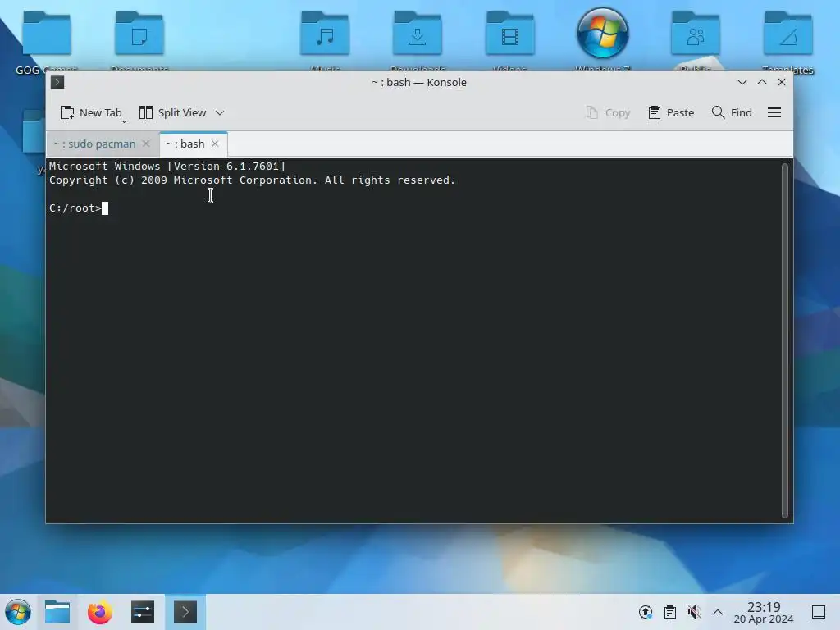Click the muted volume tray icon
The height and width of the screenshot is (630, 840).
click(x=694, y=612)
